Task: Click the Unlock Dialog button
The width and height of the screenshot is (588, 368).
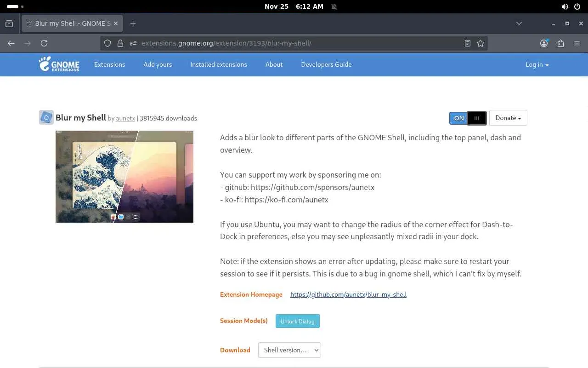Action: [x=298, y=321]
